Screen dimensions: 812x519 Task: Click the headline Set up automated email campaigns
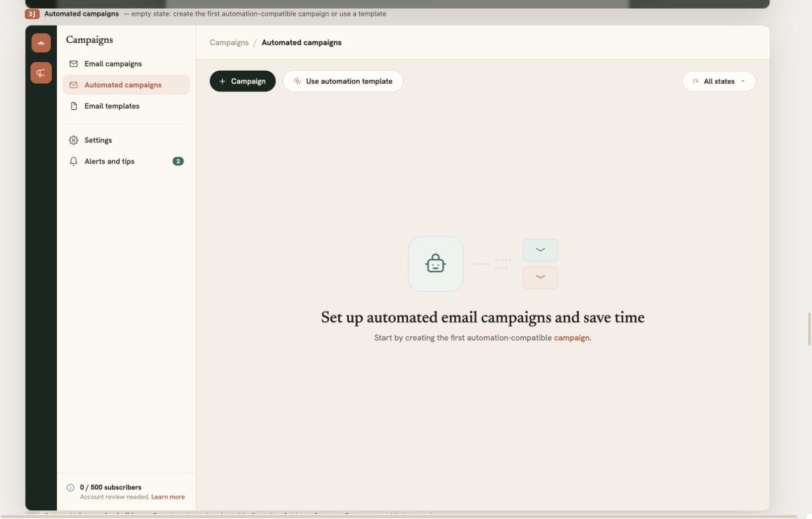[x=483, y=317]
